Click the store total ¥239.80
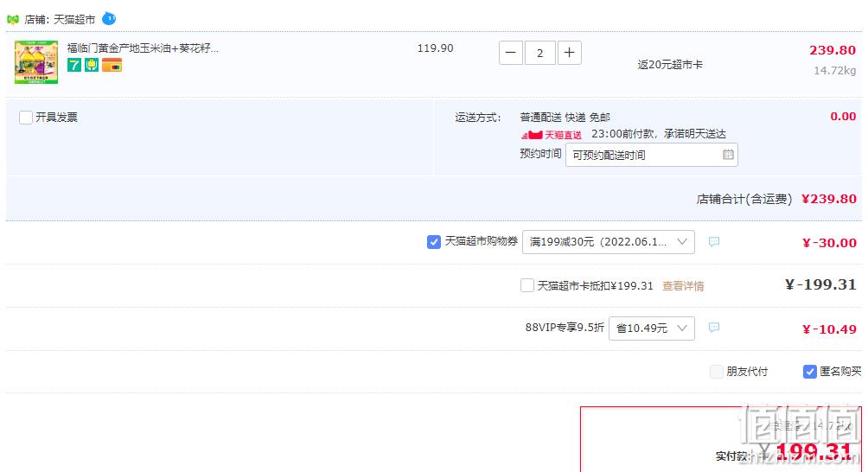This screenshot has height=472, width=868. coord(829,199)
